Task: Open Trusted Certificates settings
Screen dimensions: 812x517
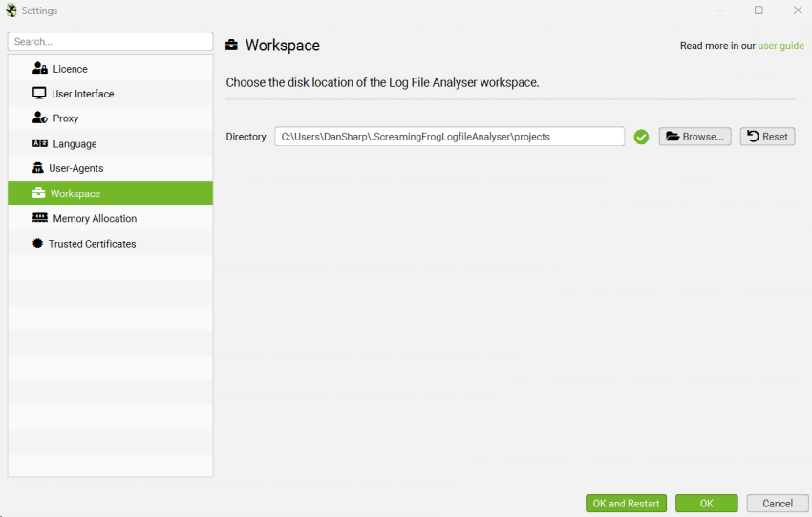Action: point(110,244)
